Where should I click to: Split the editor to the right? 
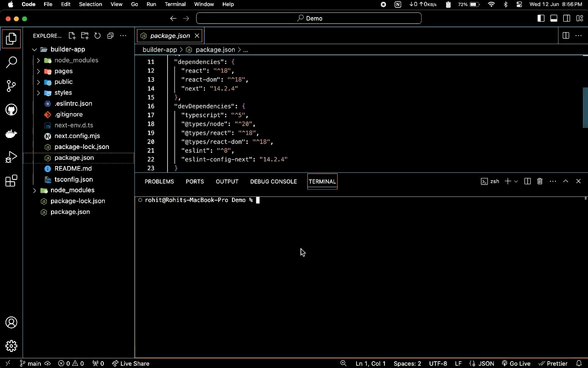tap(566, 36)
